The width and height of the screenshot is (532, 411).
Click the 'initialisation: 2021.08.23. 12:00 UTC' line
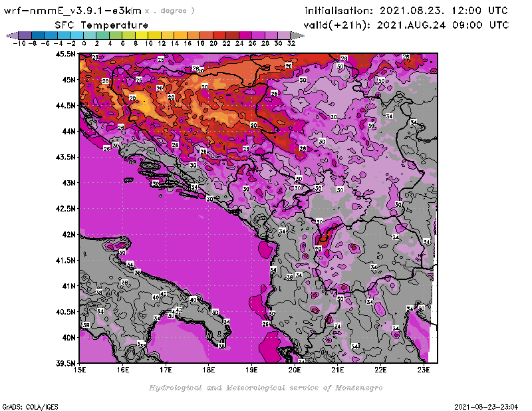tap(406, 11)
